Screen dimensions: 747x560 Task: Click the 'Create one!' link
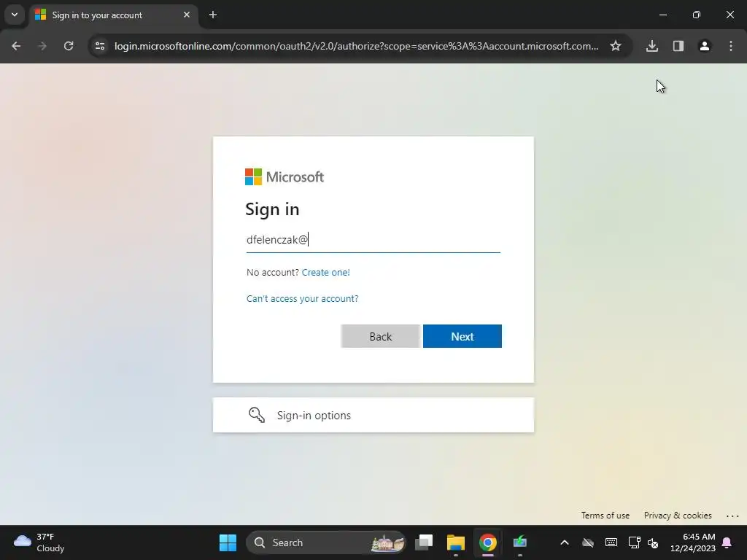click(326, 273)
